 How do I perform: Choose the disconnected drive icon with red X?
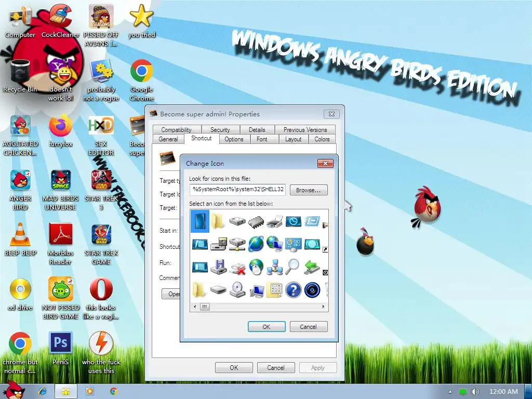237,268
